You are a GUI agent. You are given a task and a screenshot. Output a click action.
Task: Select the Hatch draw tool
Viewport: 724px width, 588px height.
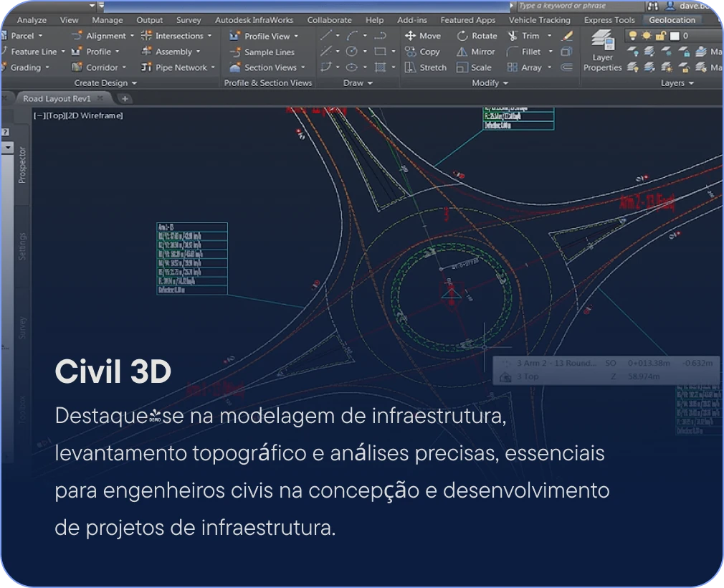coord(380,67)
